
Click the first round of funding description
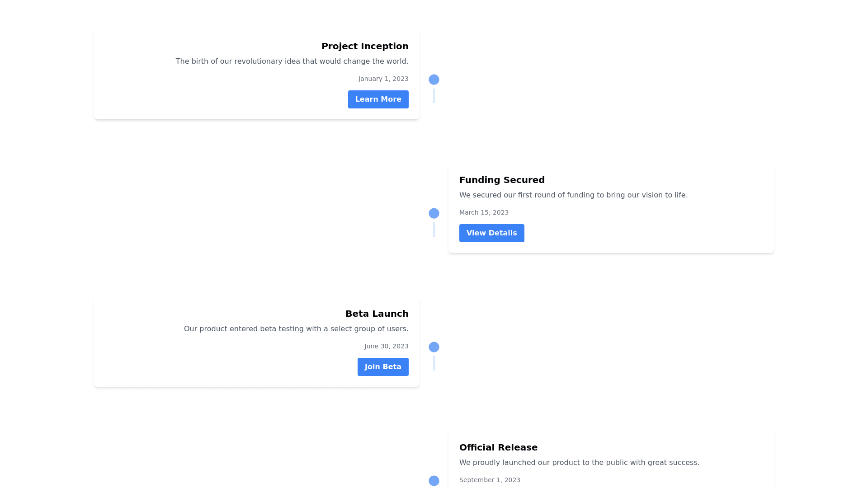click(573, 195)
